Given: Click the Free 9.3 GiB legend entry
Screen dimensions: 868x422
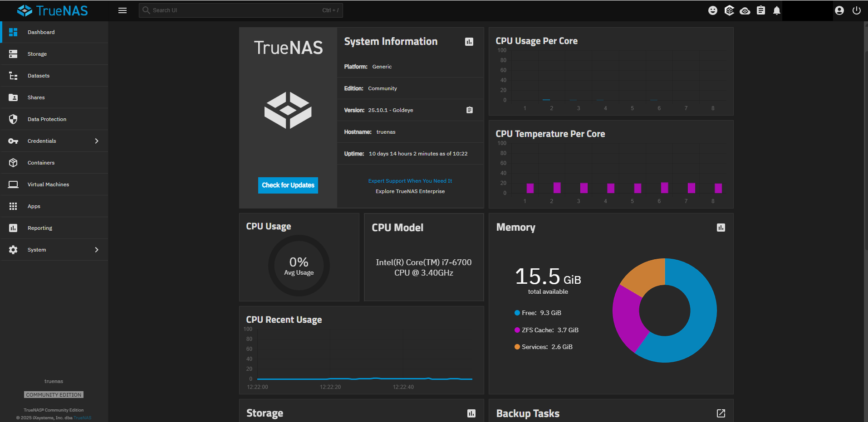Looking at the screenshot, I should click(538, 313).
